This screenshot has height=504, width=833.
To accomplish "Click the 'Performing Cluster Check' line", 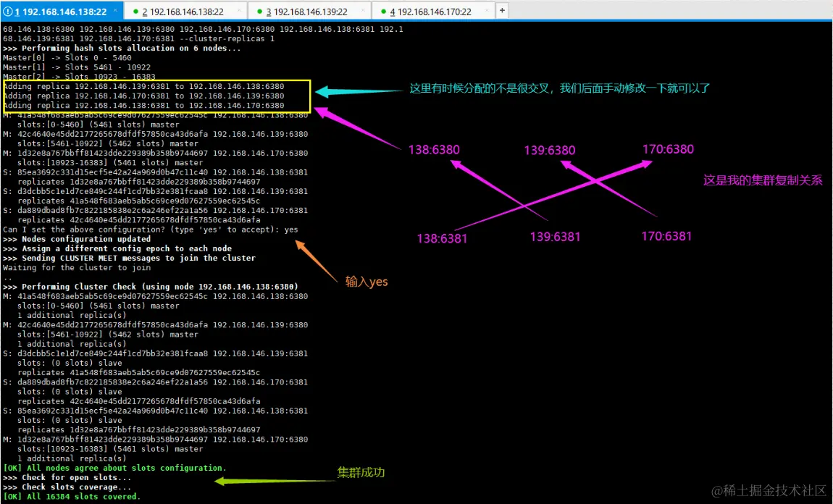I will click(x=151, y=287).
